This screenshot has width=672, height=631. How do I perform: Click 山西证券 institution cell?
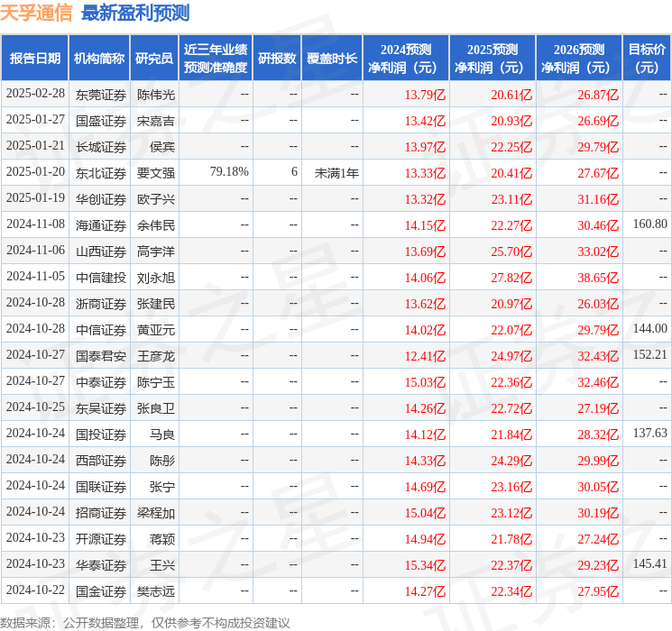tap(101, 251)
